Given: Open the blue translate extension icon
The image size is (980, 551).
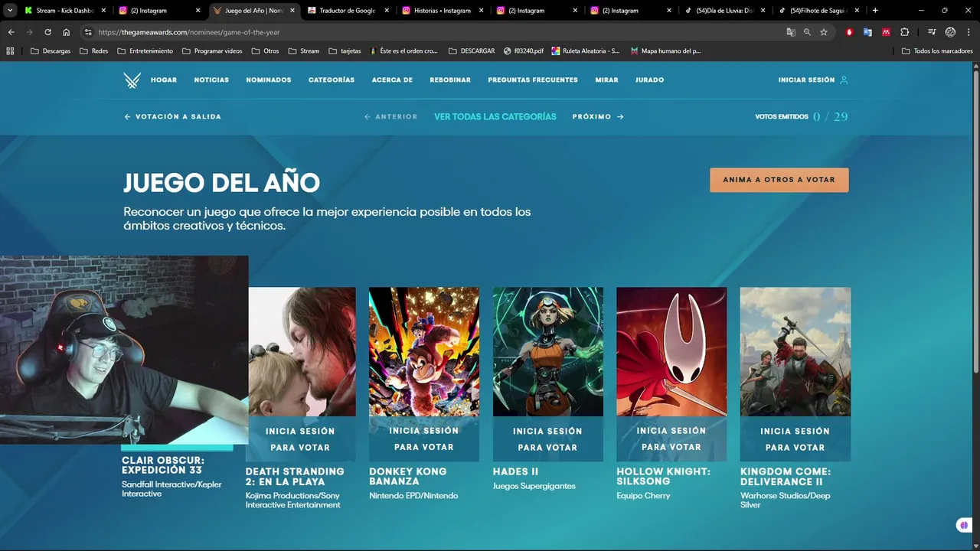Looking at the screenshot, I should (x=867, y=32).
